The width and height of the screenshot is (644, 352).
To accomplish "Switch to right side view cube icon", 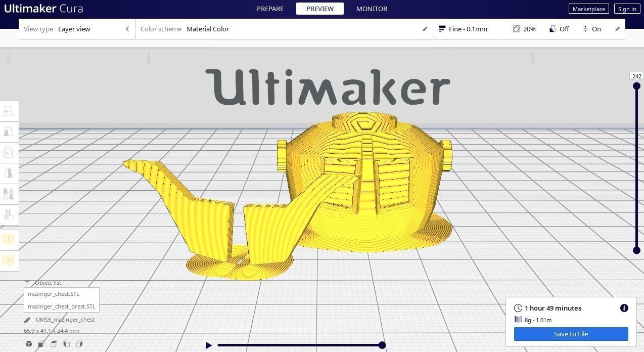I will click(x=79, y=344).
